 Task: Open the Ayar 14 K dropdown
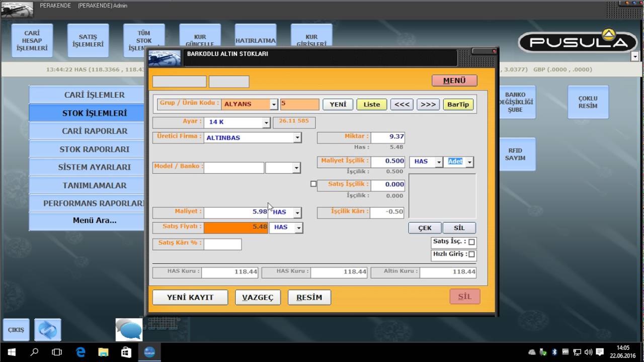tap(266, 122)
